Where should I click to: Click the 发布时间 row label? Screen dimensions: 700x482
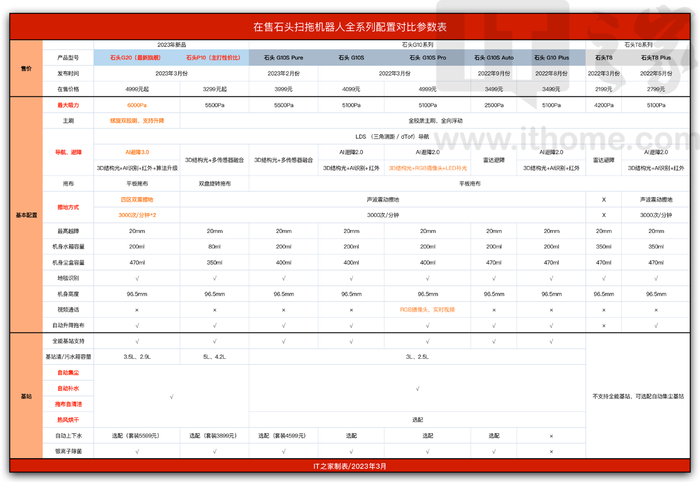68,73
